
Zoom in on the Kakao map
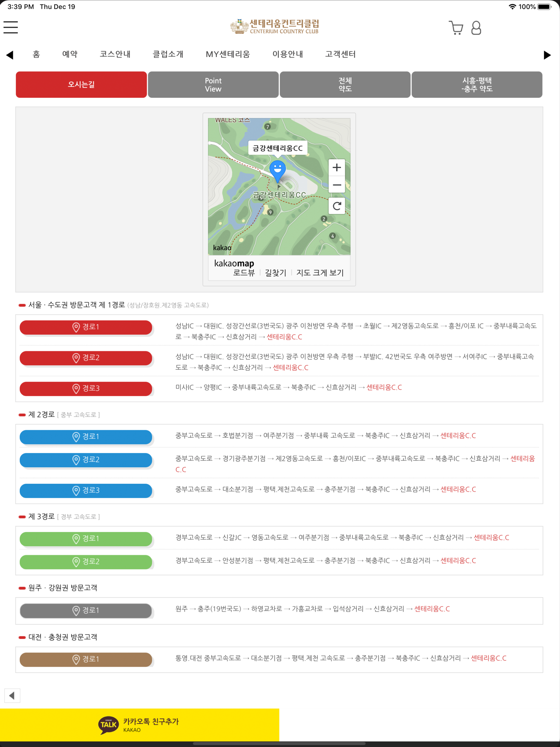point(336,168)
